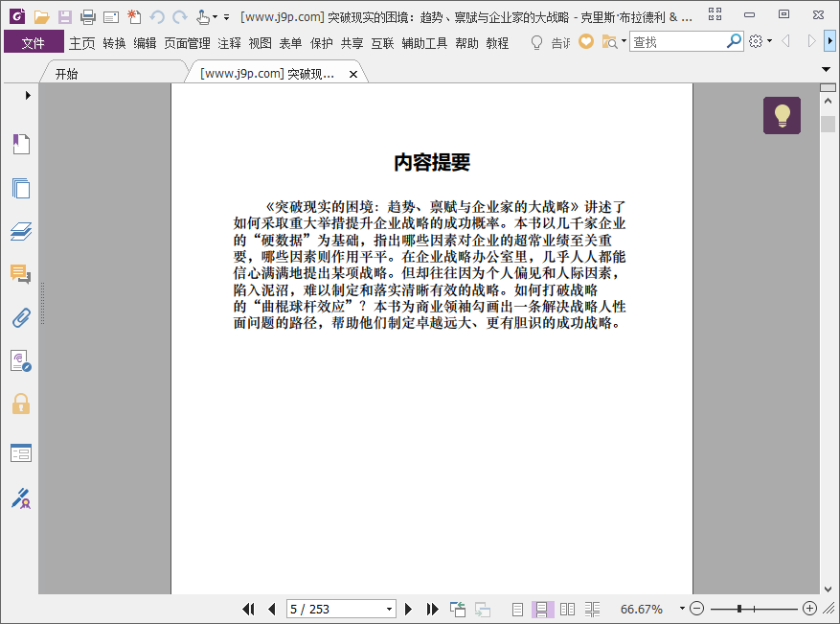Select facing pages view mode
Image resolution: width=840 pixels, height=624 pixels.
(x=567, y=609)
